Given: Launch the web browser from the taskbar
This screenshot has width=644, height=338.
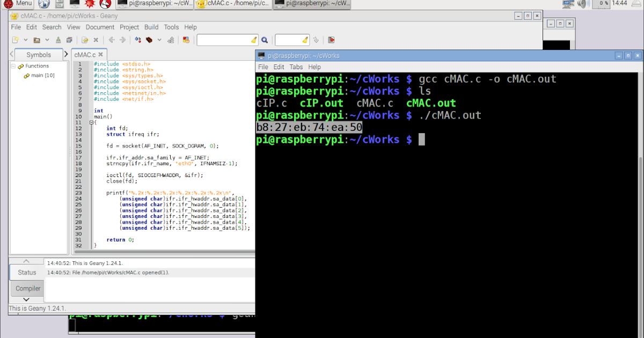Looking at the screenshot, I should pyautogui.click(x=43, y=4).
